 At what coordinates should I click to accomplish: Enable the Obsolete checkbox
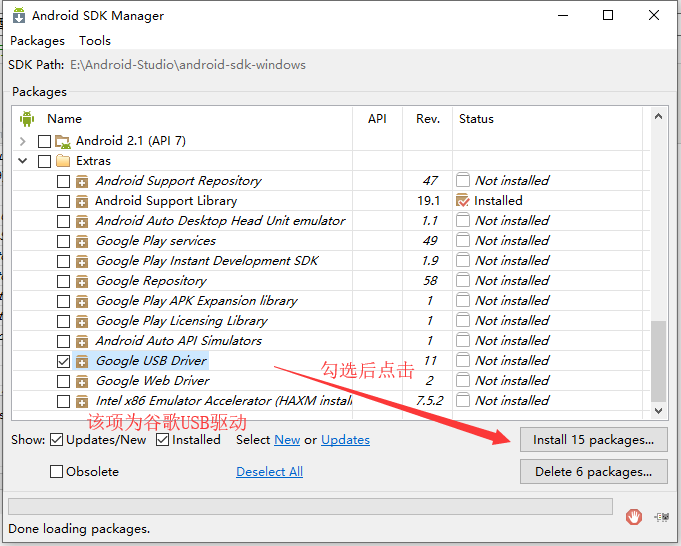56,471
